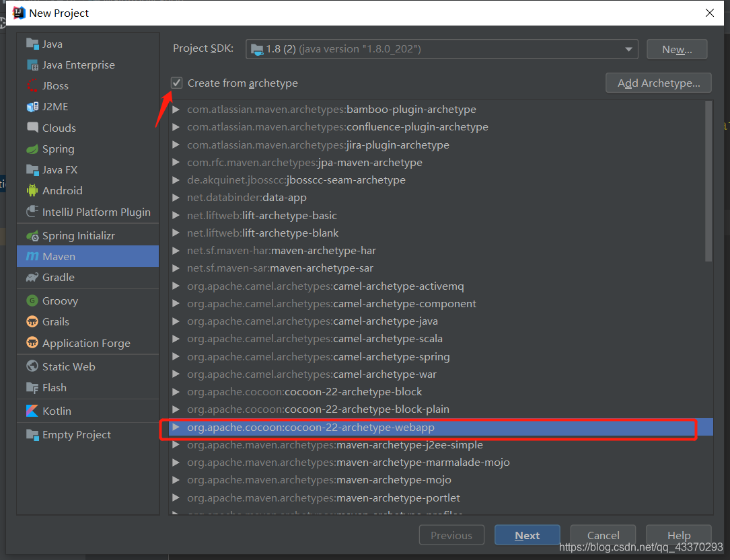The height and width of the screenshot is (560, 730).
Task: Toggle Create from archetype checkbox
Action: click(x=176, y=83)
